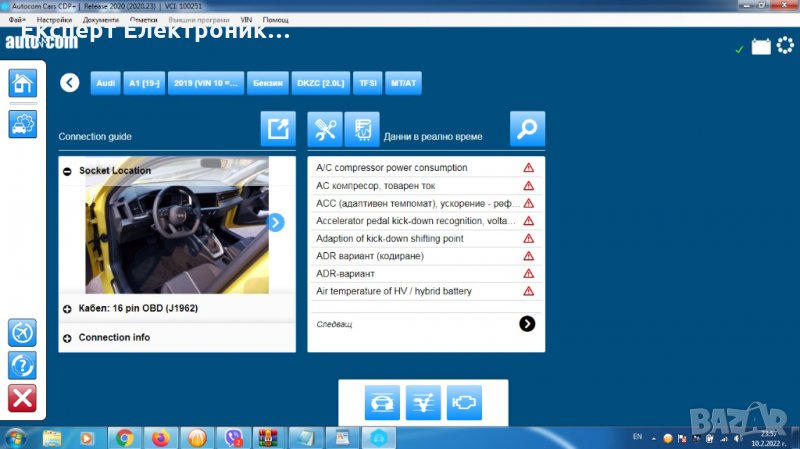Open the Home icon in sidebar
Screen dimensions: 800x449
coord(22,83)
